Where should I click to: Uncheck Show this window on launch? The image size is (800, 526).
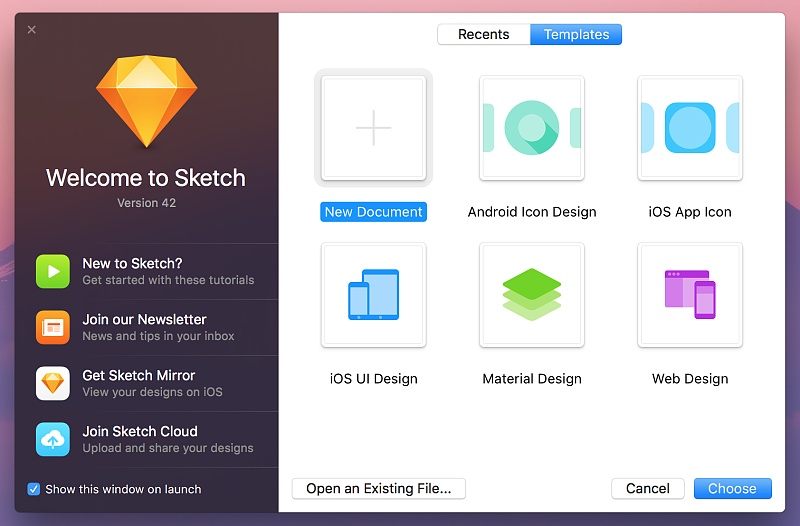(x=34, y=489)
